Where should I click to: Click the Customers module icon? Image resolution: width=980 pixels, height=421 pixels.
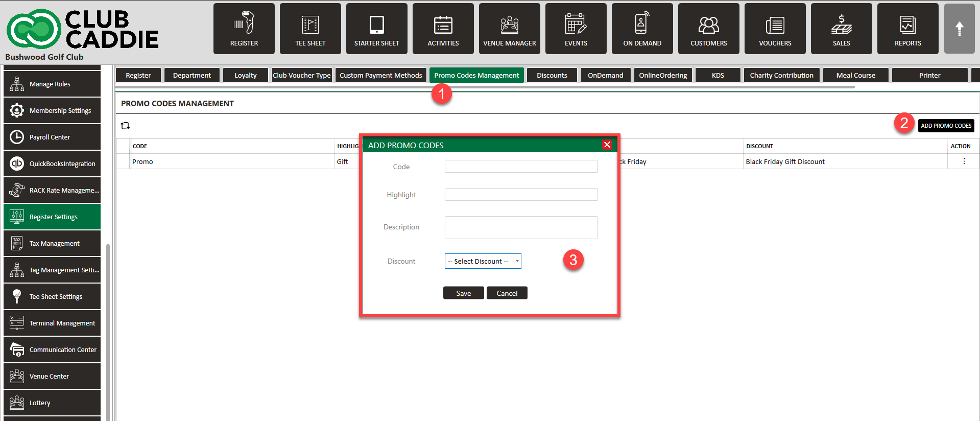coord(708,29)
